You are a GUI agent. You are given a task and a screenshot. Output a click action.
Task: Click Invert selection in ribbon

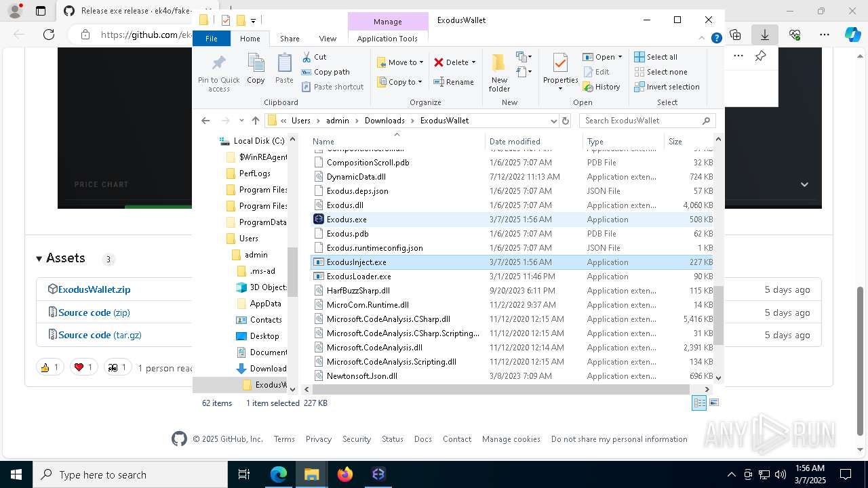(667, 87)
